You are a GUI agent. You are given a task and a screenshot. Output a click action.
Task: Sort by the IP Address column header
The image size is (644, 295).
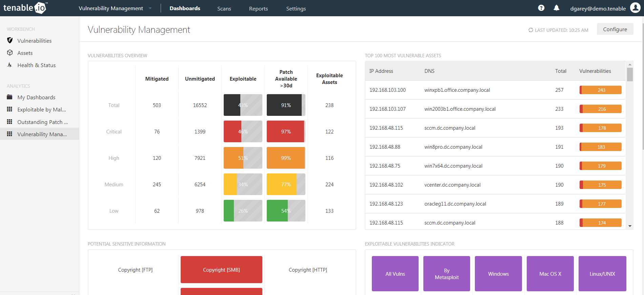coord(381,71)
